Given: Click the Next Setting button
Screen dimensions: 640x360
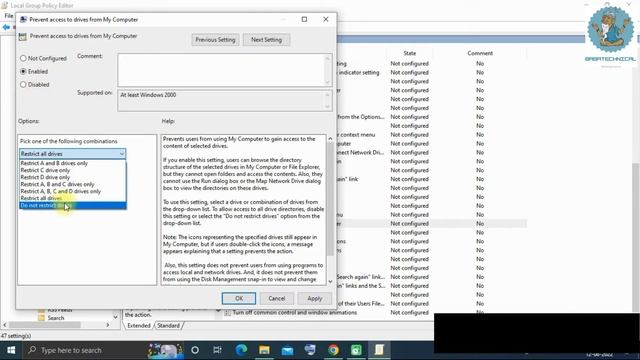Looking at the screenshot, I should pyautogui.click(x=267, y=40).
